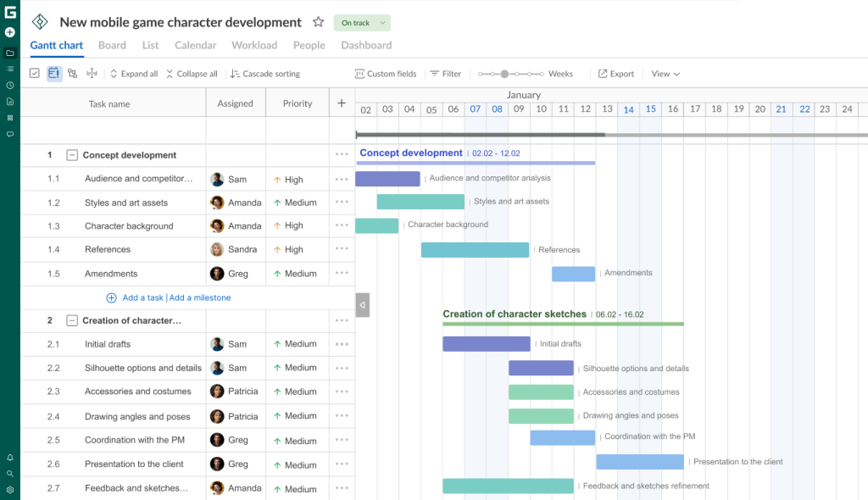Switch to the Board tab
868x500 pixels.
112,45
